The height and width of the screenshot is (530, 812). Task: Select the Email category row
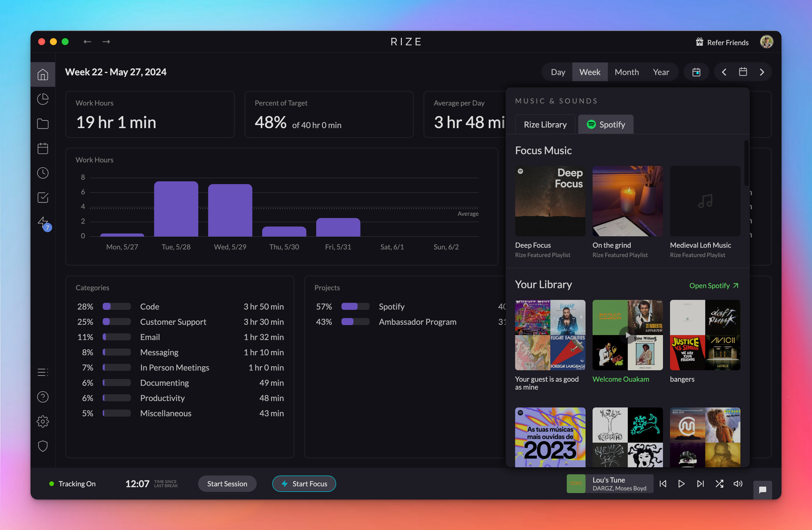tap(180, 337)
